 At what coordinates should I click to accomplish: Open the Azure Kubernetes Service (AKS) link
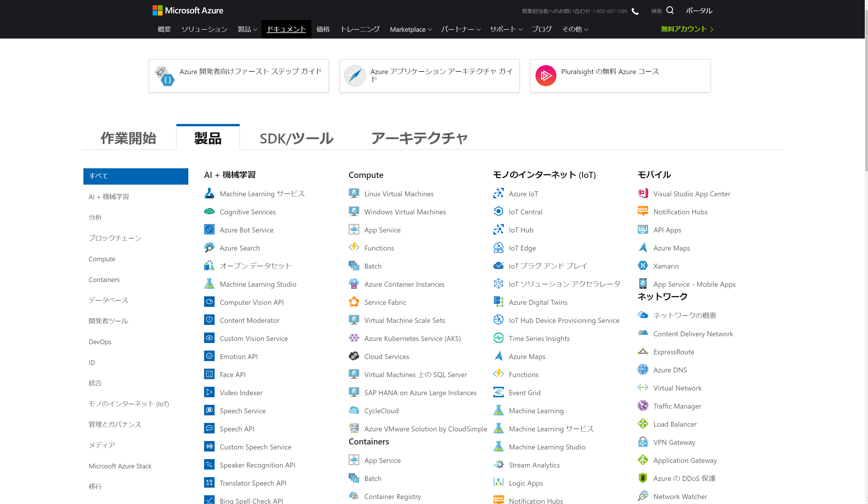[412, 338]
